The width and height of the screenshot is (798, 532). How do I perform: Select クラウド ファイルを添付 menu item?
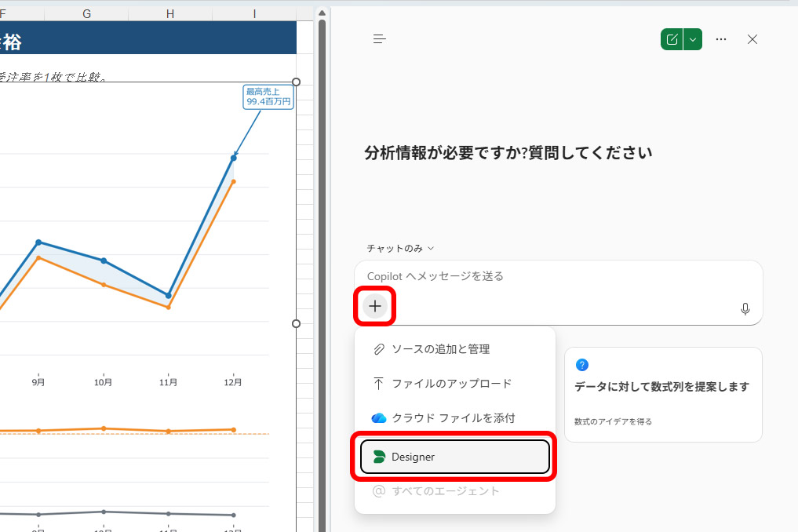[x=455, y=418]
